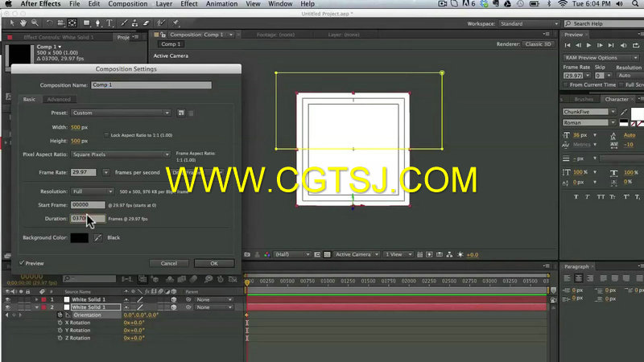
Task: Expand layer 1 White Solid 1 properties
Action: tap(36, 299)
